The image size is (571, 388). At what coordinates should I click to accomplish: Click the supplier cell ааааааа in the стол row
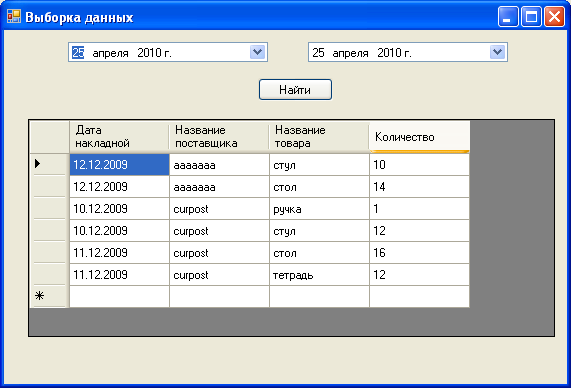pyautogui.click(x=219, y=187)
